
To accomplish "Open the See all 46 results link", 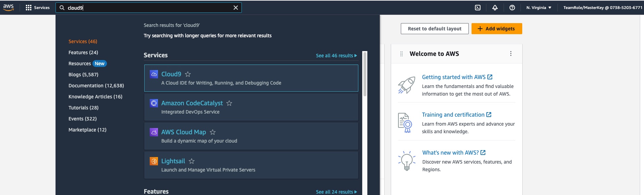I will click(x=336, y=56).
